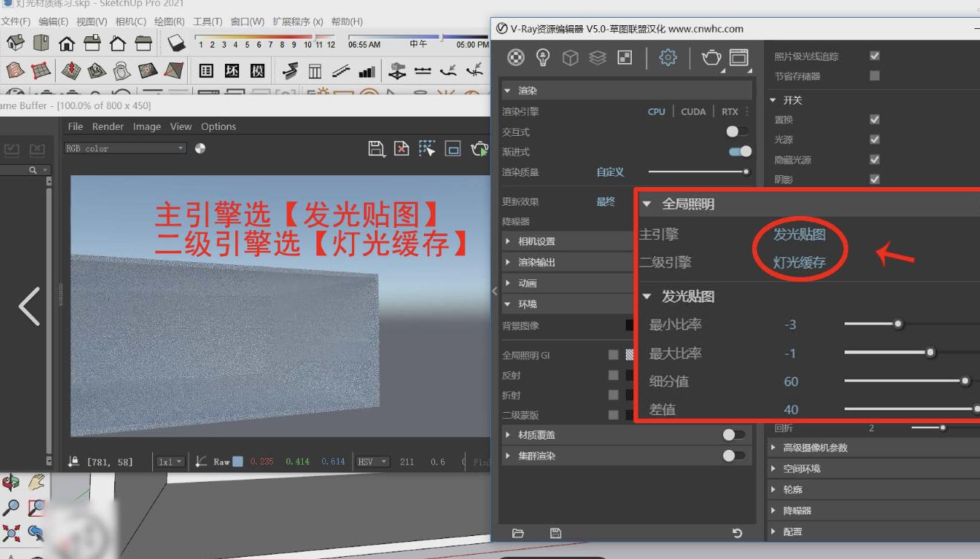Click the save image icon in frame buffer
980x559 pixels.
376,148
